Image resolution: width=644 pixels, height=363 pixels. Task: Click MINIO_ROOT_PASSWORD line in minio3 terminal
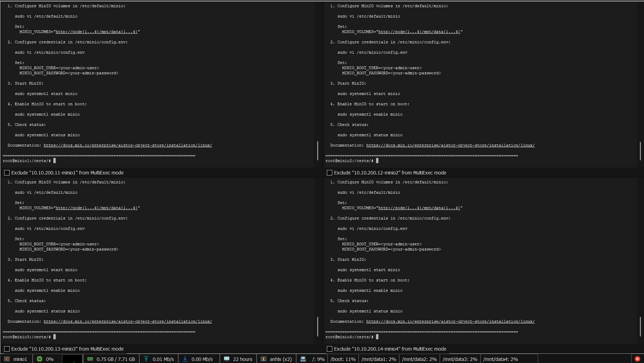[68, 249]
